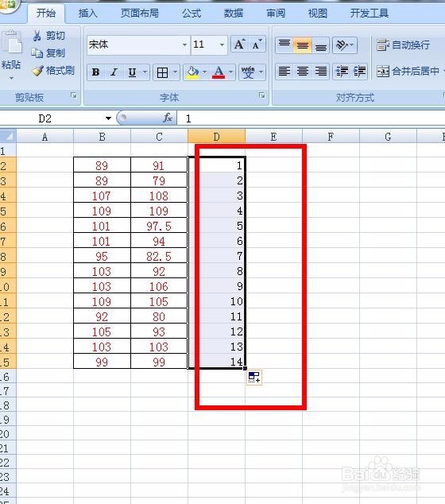Image resolution: width=445 pixels, height=504 pixels.
Task: Click the insert function fx button
Action: pos(168,118)
